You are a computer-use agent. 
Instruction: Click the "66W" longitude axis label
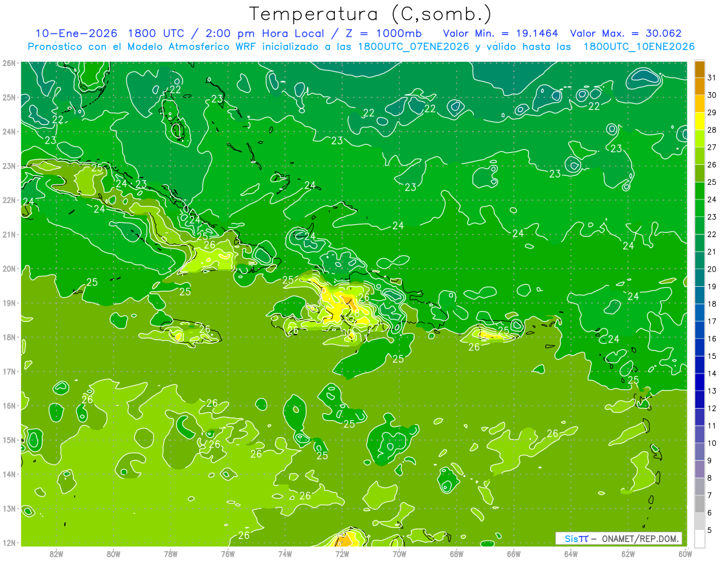point(514,553)
